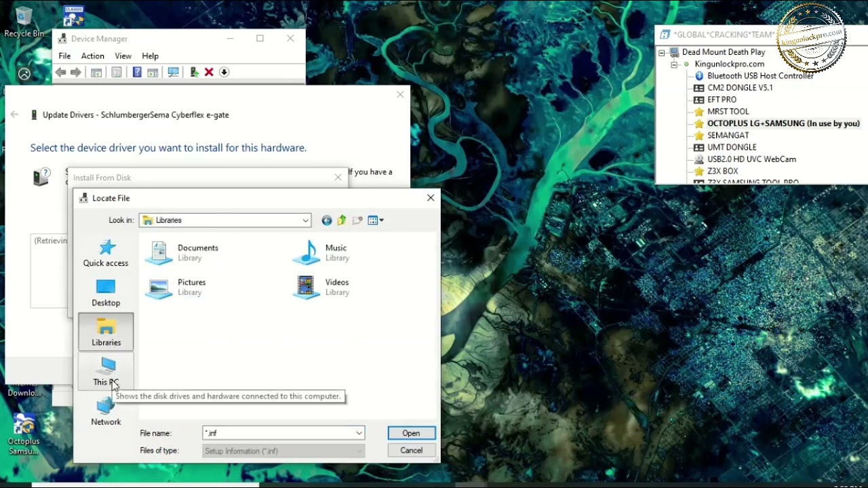Minimize the Device Manager window

(x=229, y=39)
